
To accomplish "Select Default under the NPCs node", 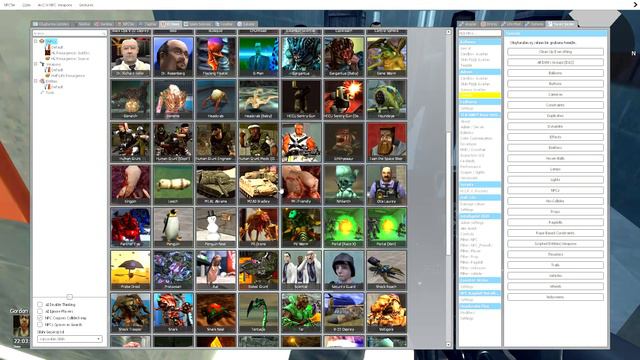I will 57,47.
